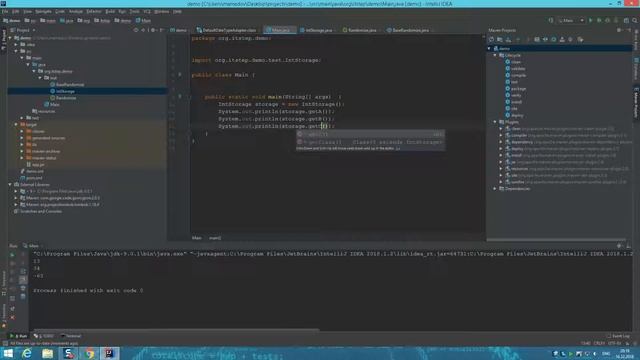Open the Edit menu
Viewport: 640px width, 360px height.
[16, 11]
